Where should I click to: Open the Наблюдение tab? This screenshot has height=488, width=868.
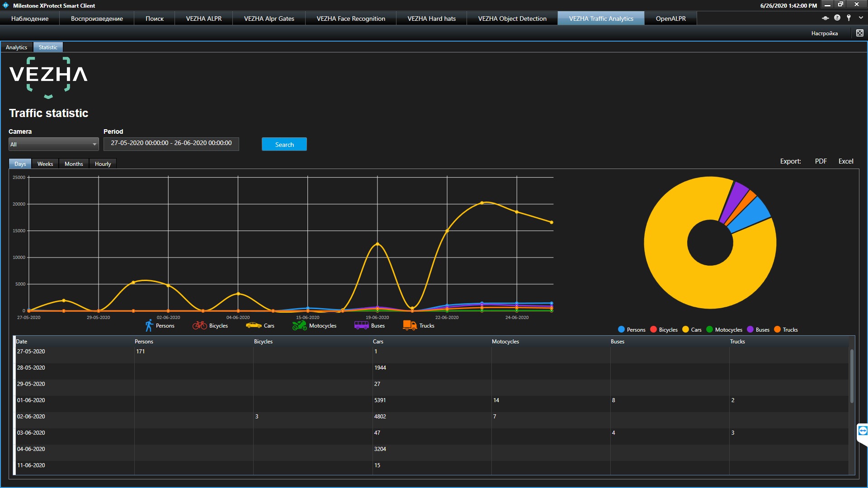[x=30, y=19]
